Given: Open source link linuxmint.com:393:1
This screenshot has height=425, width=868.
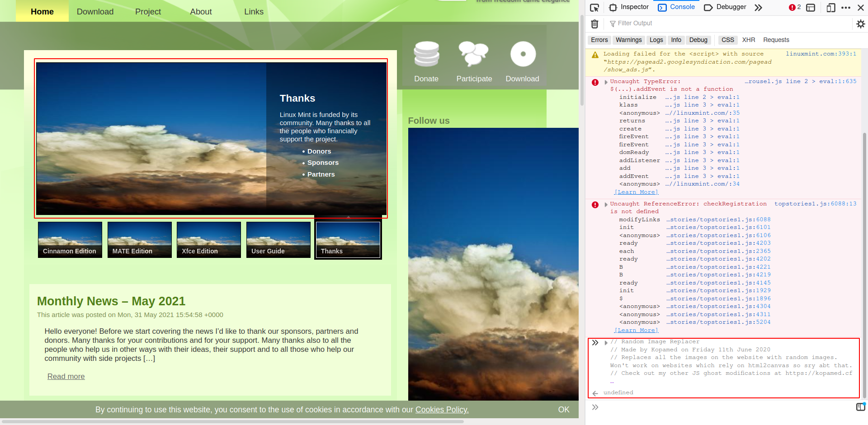Looking at the screenshot, I should pyautogui.click(x=821, y=54).
